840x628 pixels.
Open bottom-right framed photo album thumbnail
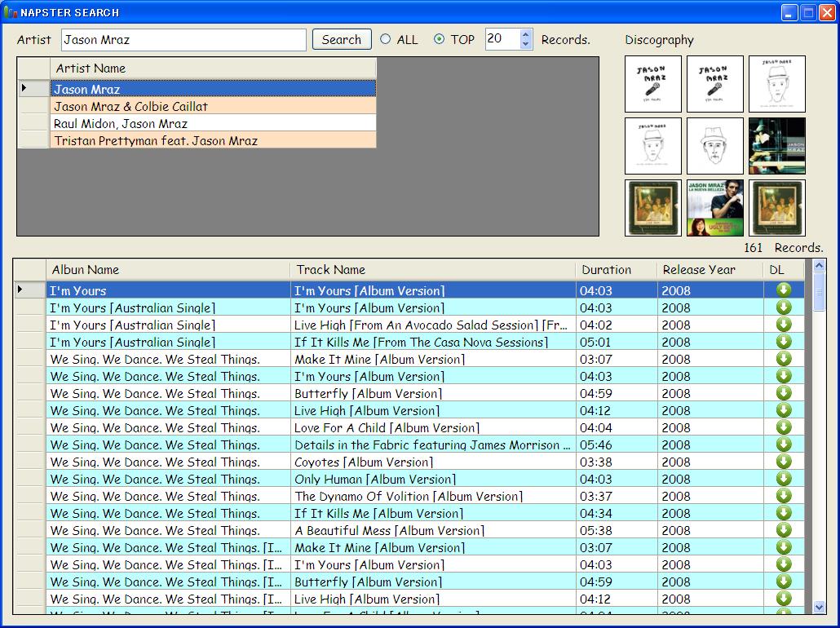tap(776, 208)
